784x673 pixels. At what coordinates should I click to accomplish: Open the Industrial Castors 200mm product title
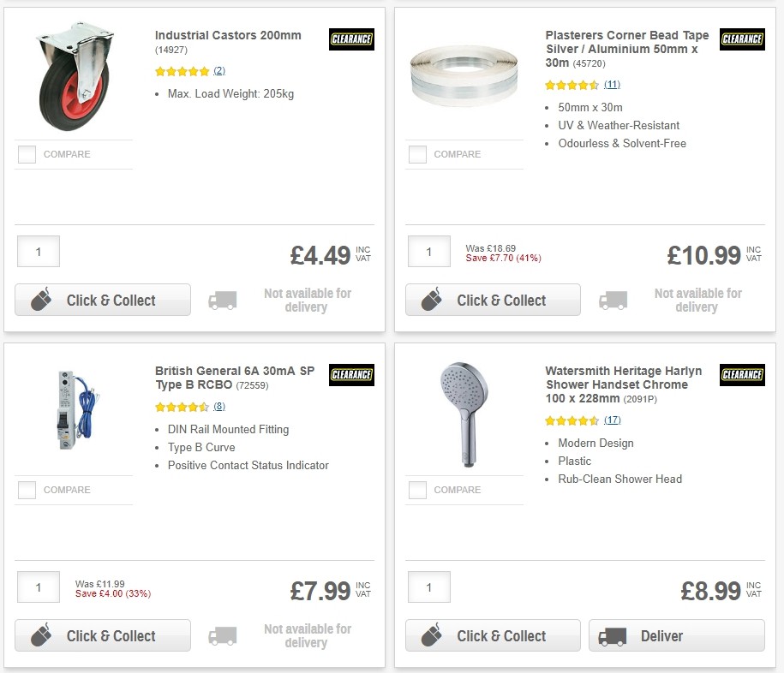tap(227, 35)
